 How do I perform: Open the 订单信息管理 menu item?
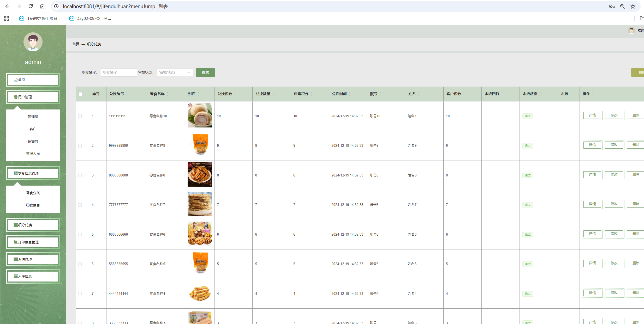(x=33, y=242)
